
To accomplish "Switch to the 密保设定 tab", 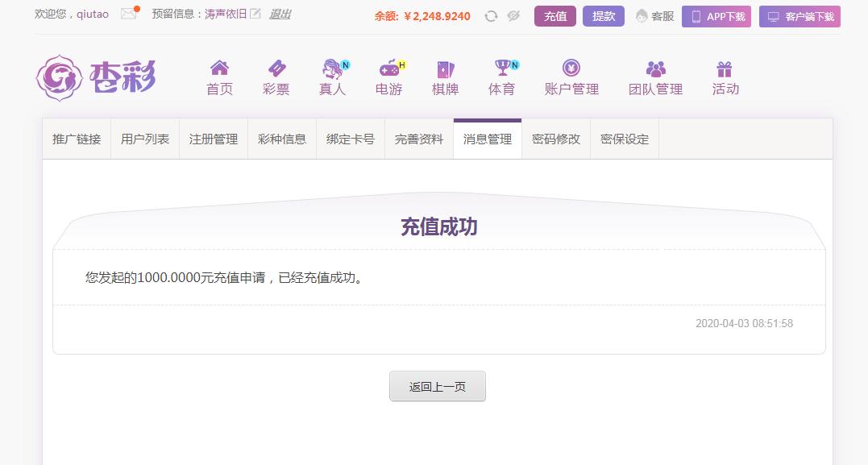I will pyautogui.click(x=625, y=139).
